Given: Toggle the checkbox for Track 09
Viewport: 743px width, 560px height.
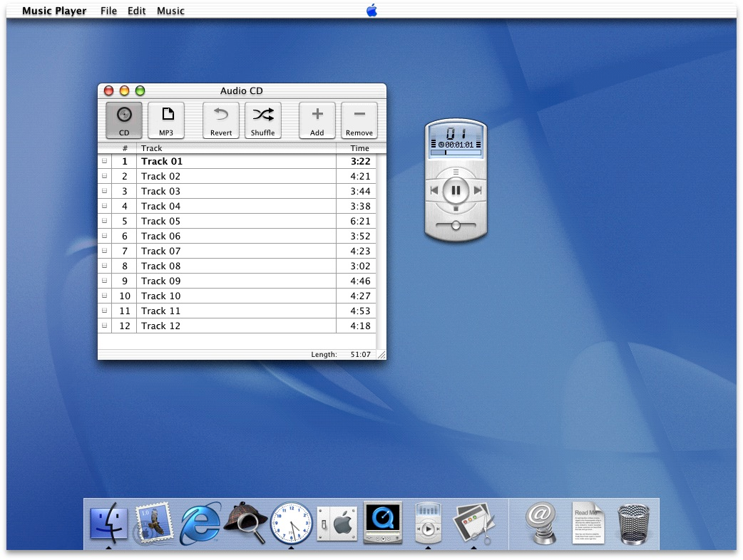Looking at the screenshot, I should [x=105, y=281].
